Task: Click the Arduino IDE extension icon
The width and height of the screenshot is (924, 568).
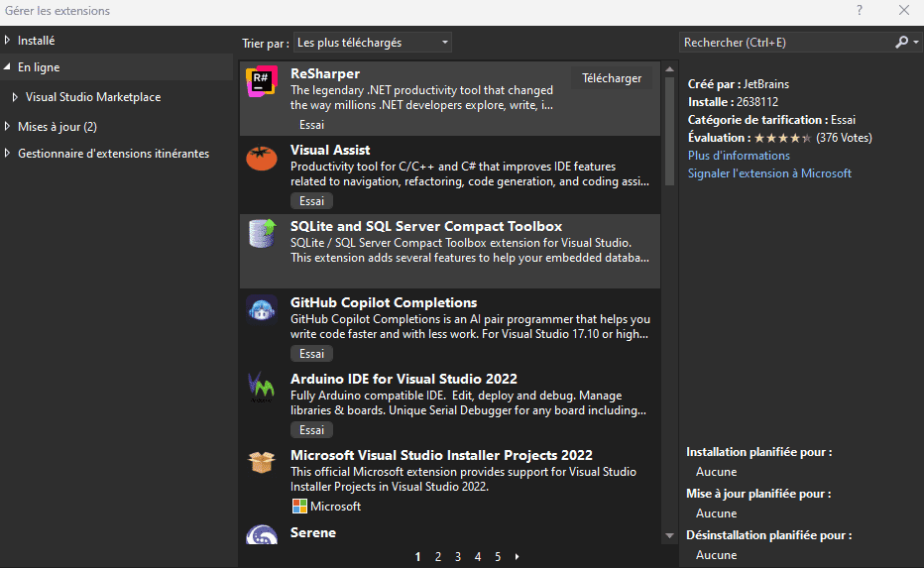Action: pyautogui.click(x=261, y=387)
